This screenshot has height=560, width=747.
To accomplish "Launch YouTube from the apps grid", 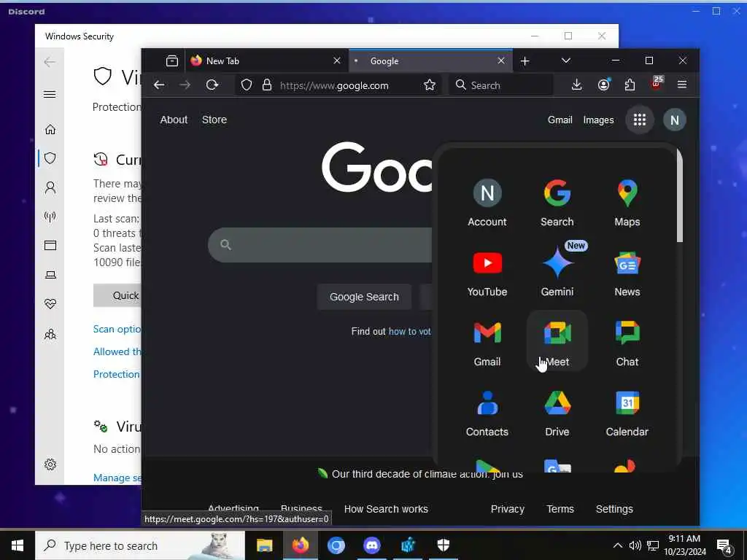I will 487,273.
